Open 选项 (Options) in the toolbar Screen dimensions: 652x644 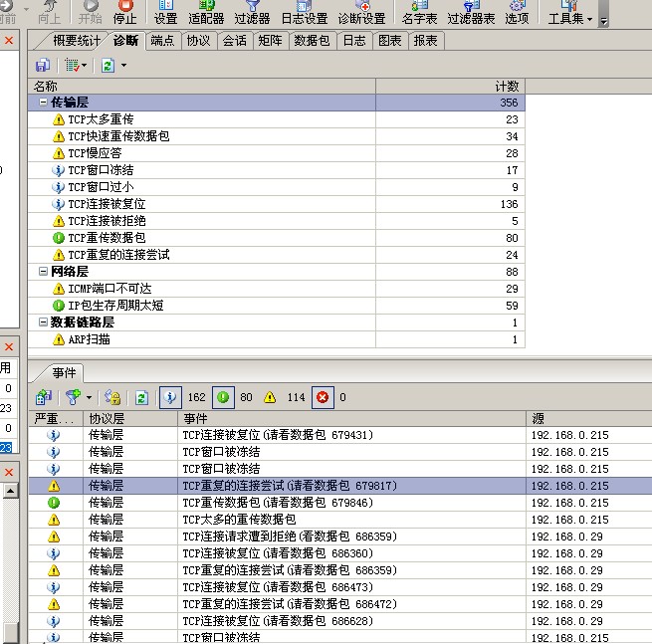pyautogui.click(x=517, y=13)
